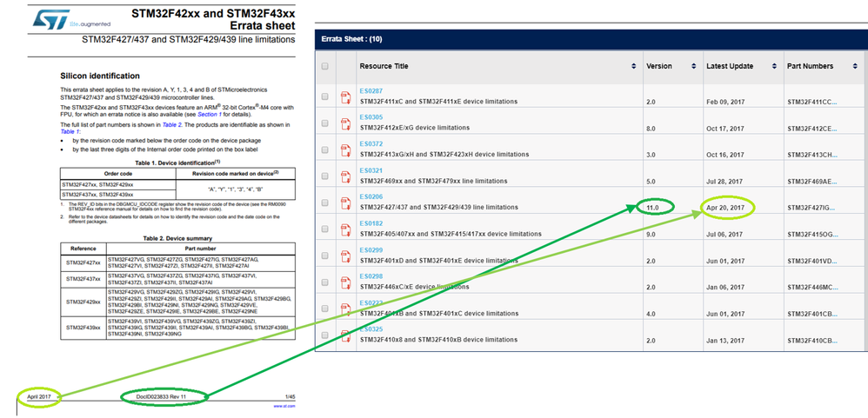Screen dimensions: 868x418
Task: Open PDF icon for STM32F410x8 row
Action: coord(346,335)
